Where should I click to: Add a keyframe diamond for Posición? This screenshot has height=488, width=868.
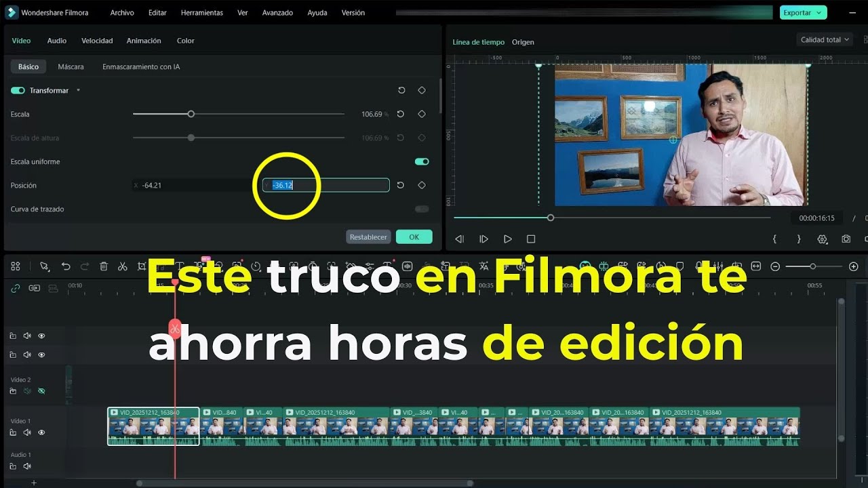(x=422, y=185)
